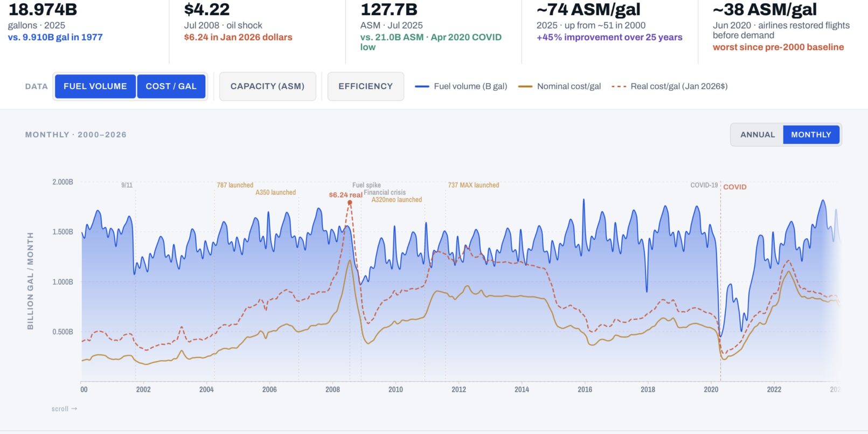This screenshot has width=868, height=434.
Task: Click the Nominal cost/gal legend line
Action: pyautogui.click(x=525, y=86)
